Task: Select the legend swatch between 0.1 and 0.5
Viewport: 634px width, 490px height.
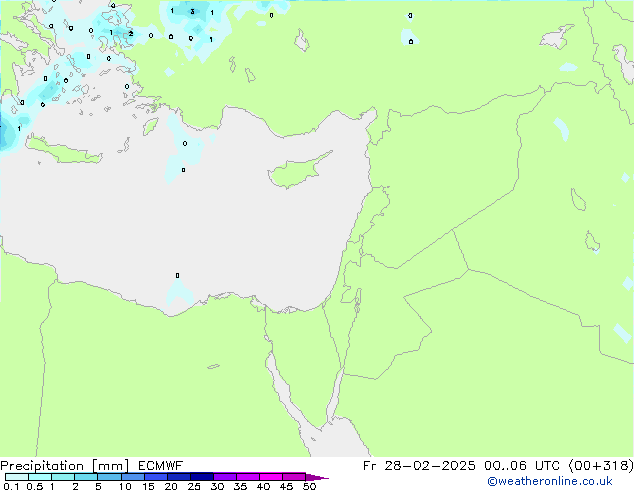Action: tap(17, 477)
